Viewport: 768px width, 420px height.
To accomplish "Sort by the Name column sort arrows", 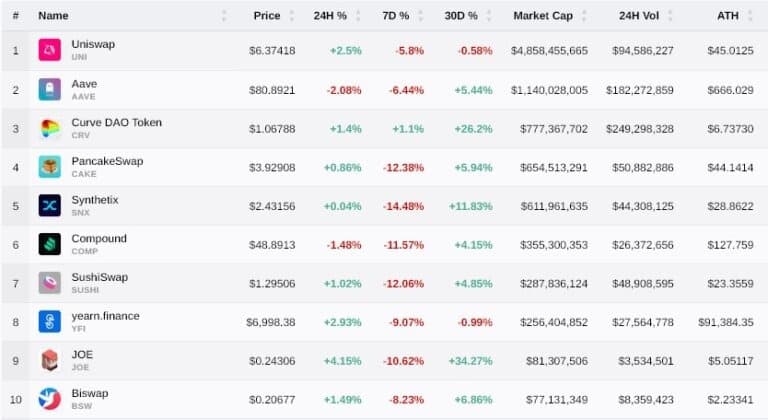I will tap(224, 16).
